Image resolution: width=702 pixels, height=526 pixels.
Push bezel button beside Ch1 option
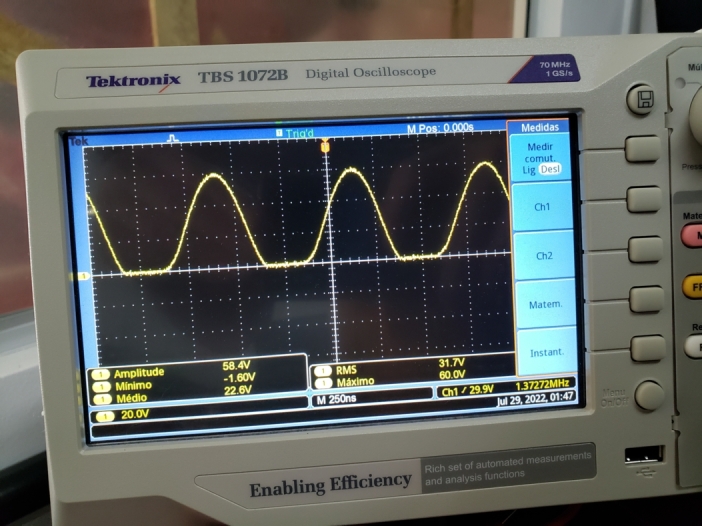tap(644, 200)
